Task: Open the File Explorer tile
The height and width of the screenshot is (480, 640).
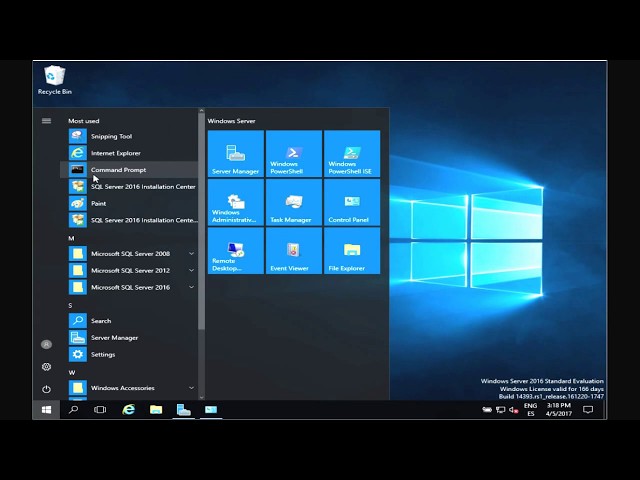Action: 352,251
